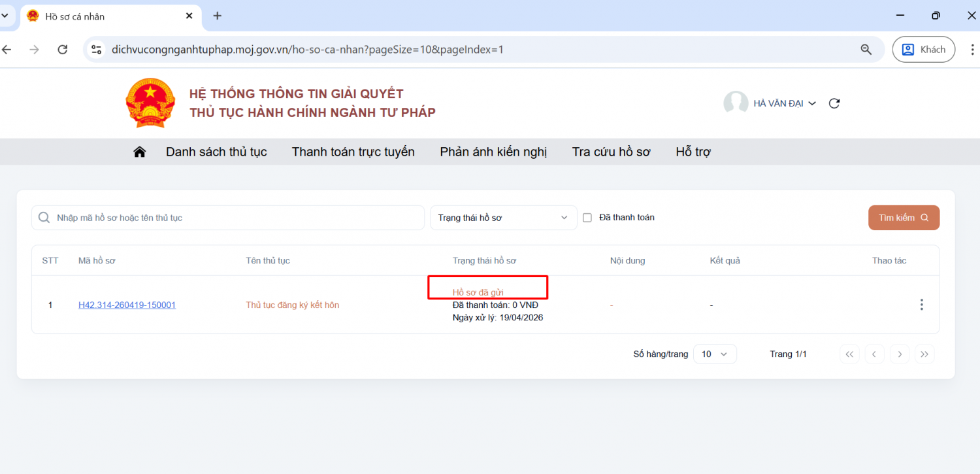This screenshot has height=474, width=980.
Task: Reload the page with browser refresh button
Action: click(x=63, y=50)
